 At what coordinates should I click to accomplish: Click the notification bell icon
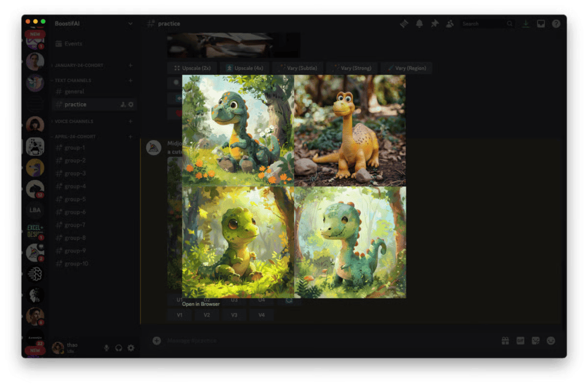(x=419, y=24)
